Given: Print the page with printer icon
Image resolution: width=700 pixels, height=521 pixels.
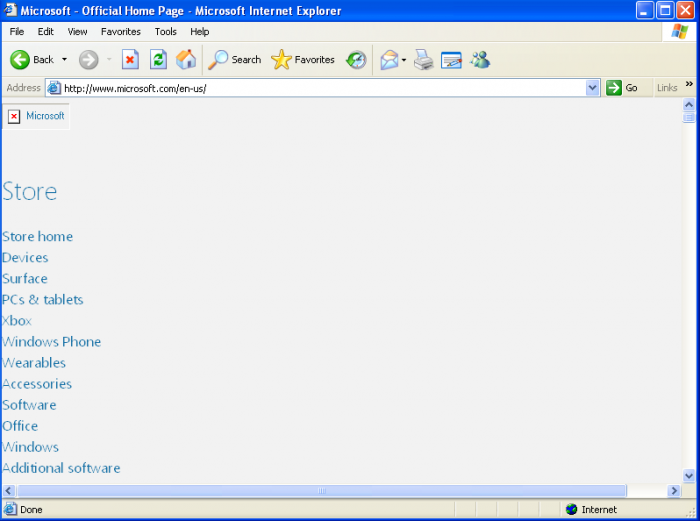Looking at the screenshot, I should point(423,59).
